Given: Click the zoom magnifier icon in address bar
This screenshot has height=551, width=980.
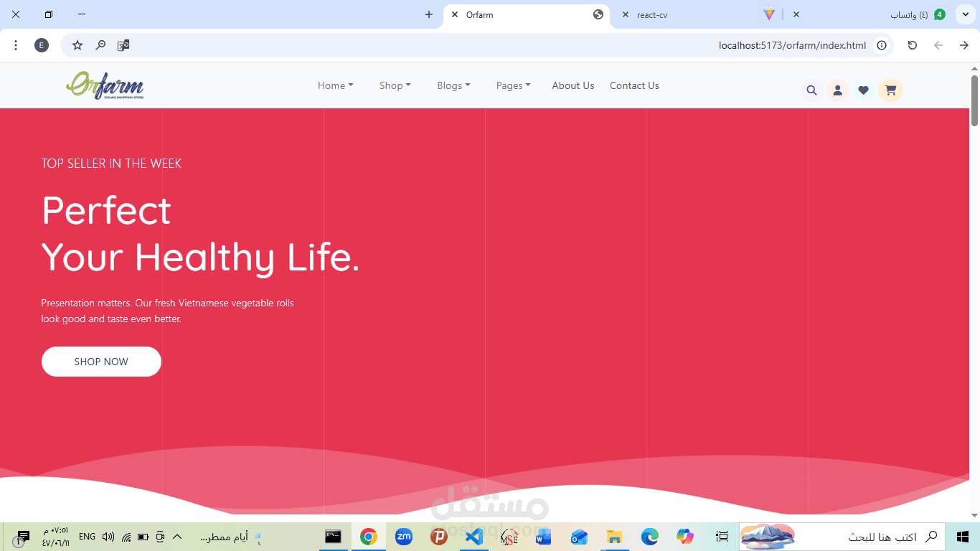Looking at the screenshot, I should tap(100, 45).
